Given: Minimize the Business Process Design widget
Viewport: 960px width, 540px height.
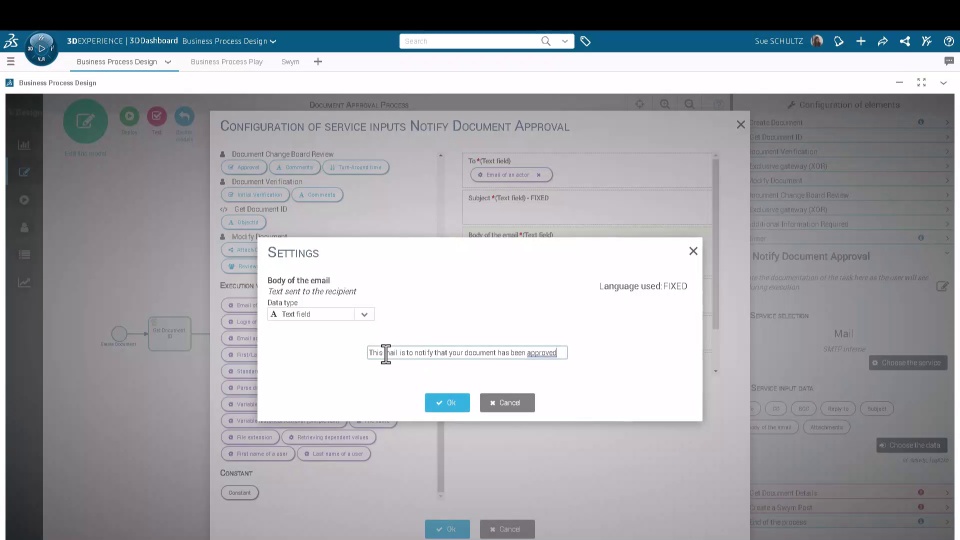Looking at the screenshot, I should [899, 82].
